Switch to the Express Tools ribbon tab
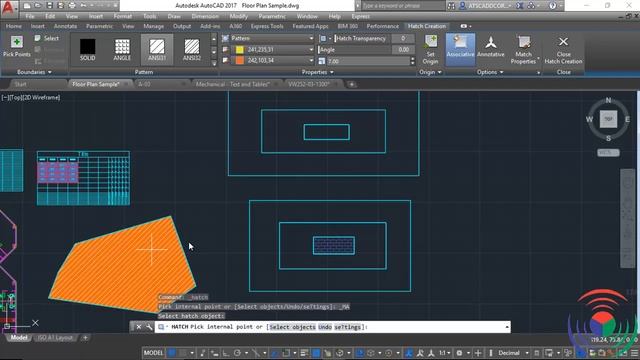Screen dimensions: 640x360 (267, 26)
